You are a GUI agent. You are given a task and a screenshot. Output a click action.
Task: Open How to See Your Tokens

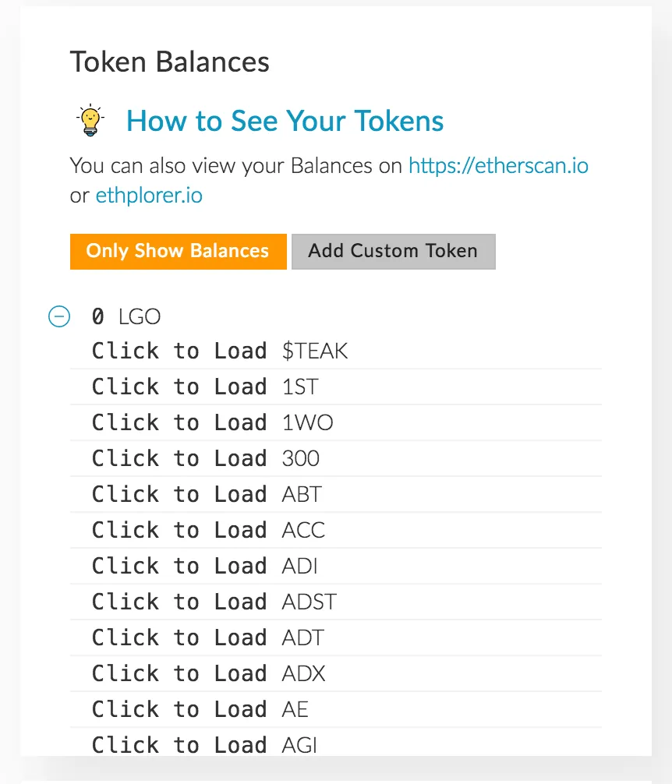(285, 121)
